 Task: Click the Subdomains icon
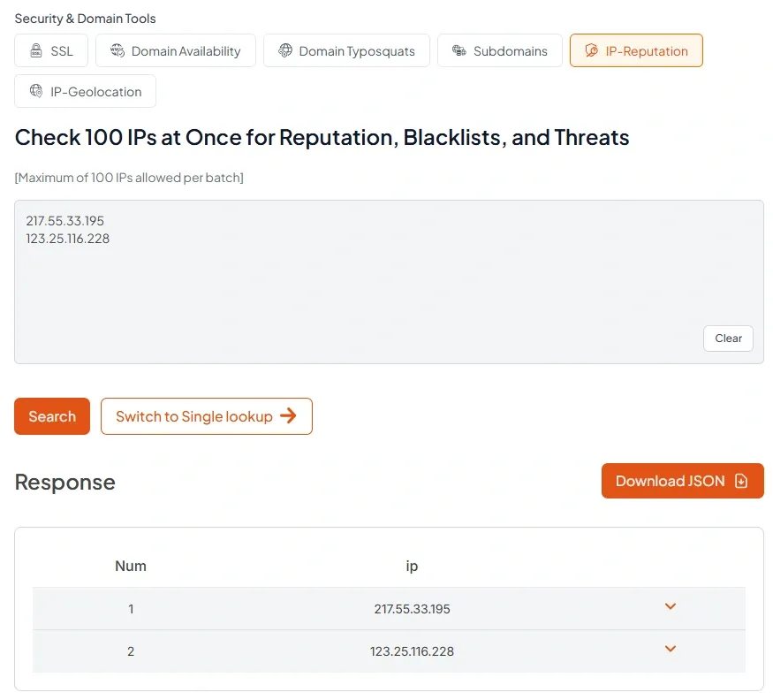tap(459, 50)
